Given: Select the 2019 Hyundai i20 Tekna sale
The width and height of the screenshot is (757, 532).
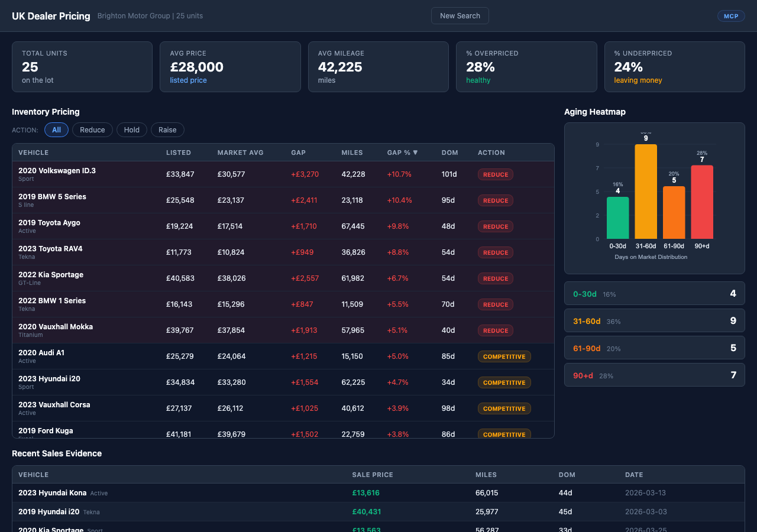Looking at the screenshot, I should point(378,512).
